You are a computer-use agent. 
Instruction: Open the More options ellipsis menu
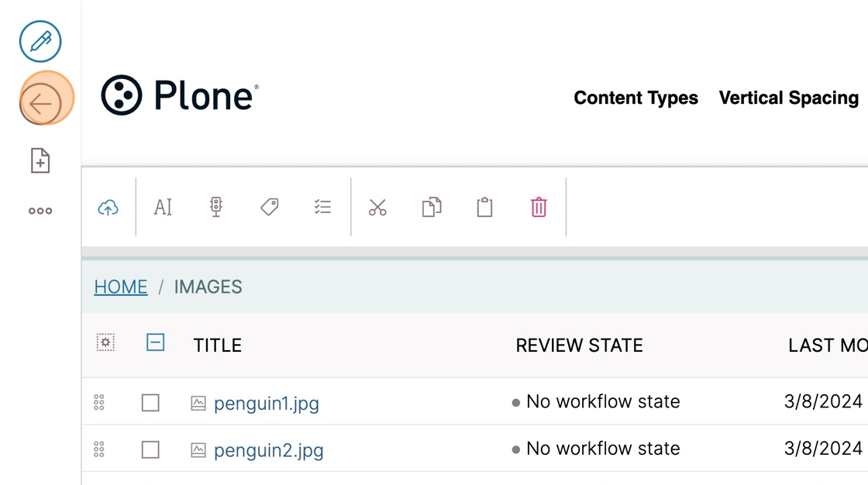[40, 211]
